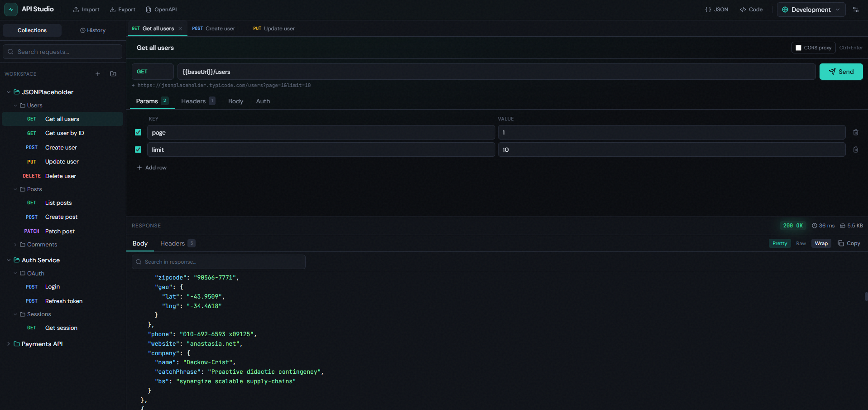
Task: Select the Collections tab
Action: 32,30
